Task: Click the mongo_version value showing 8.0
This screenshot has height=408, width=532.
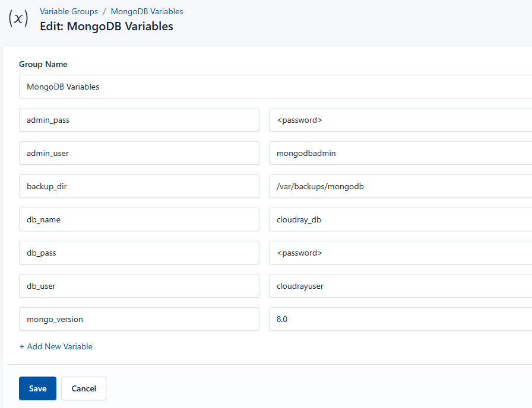Action: 386,319
